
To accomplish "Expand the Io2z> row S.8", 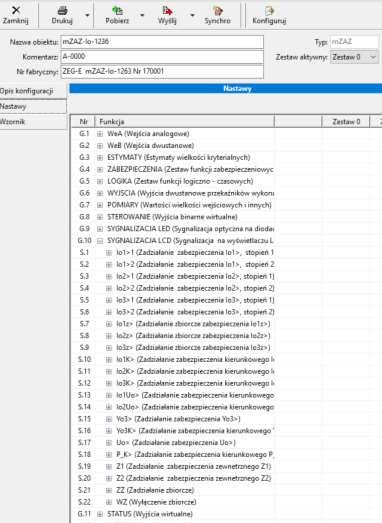I will pyautogui.click(x=109, y=336).
